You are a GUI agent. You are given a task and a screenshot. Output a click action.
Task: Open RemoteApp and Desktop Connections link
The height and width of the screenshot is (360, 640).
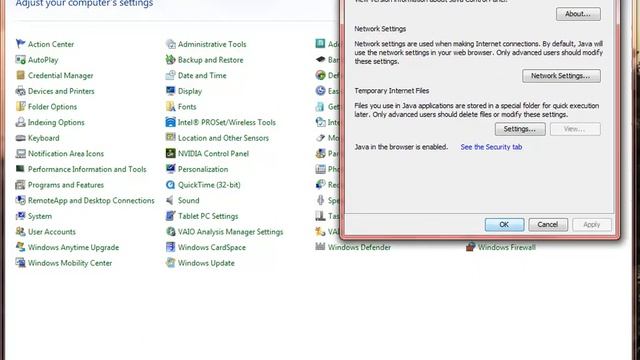pyautogui.click(x=91, y=200)
